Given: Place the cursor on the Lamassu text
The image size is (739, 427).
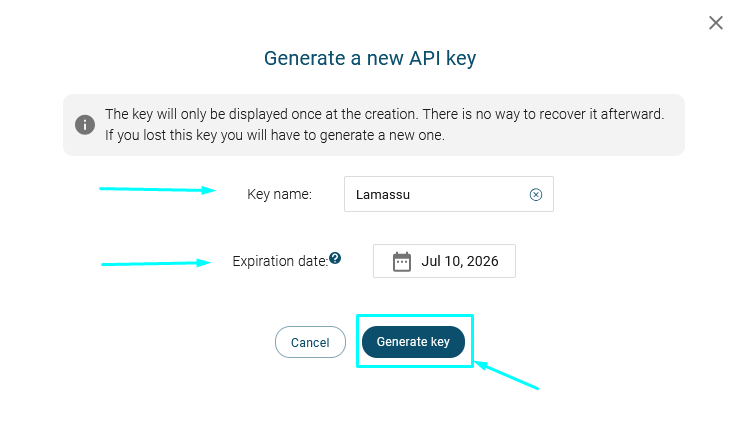Looking at the screenshot, I should (383, 195).
